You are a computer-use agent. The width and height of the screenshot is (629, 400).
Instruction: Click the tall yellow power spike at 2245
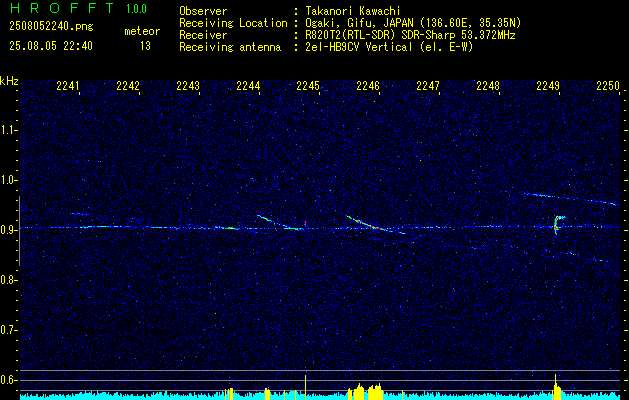pos(305,387)
